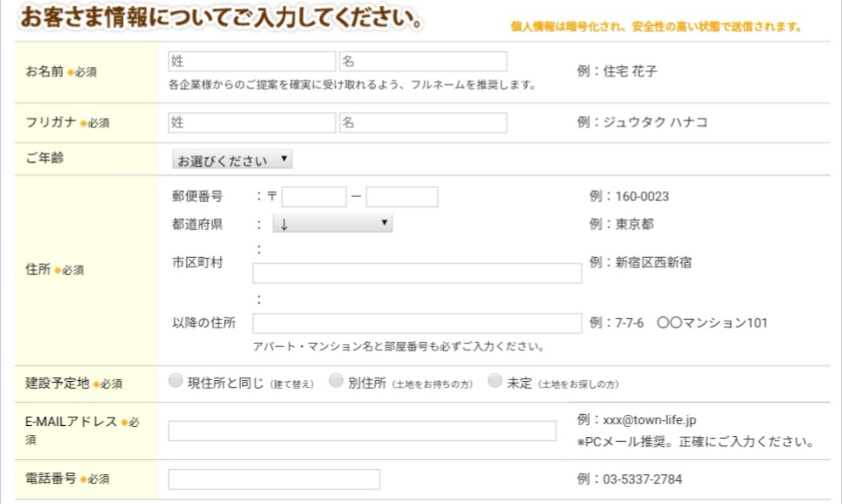This screenshot has width=842, height=504.
Task: Click the 電話番号 row label
Action: [x=67, y=479]
